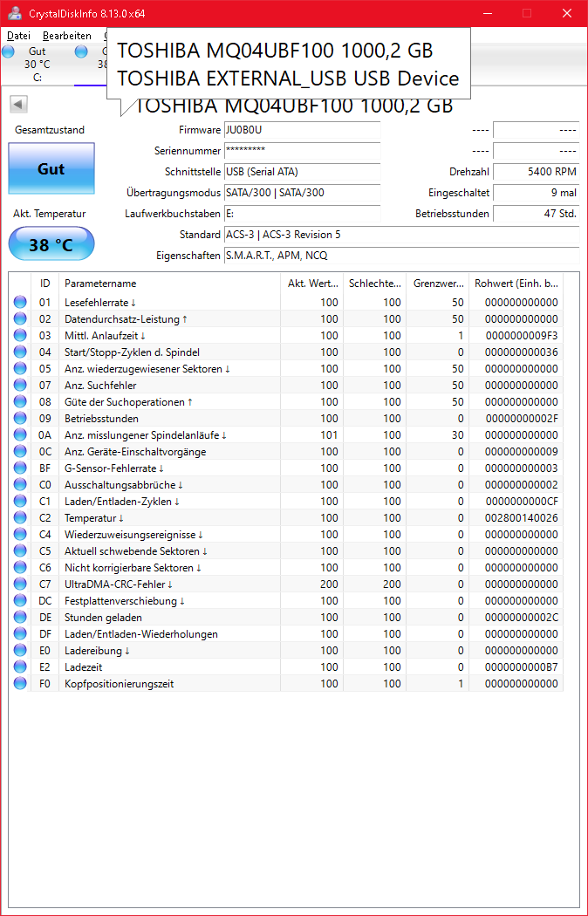Click status icon for wiederzugewiesener Sektoren row

[x=20, y=369]
